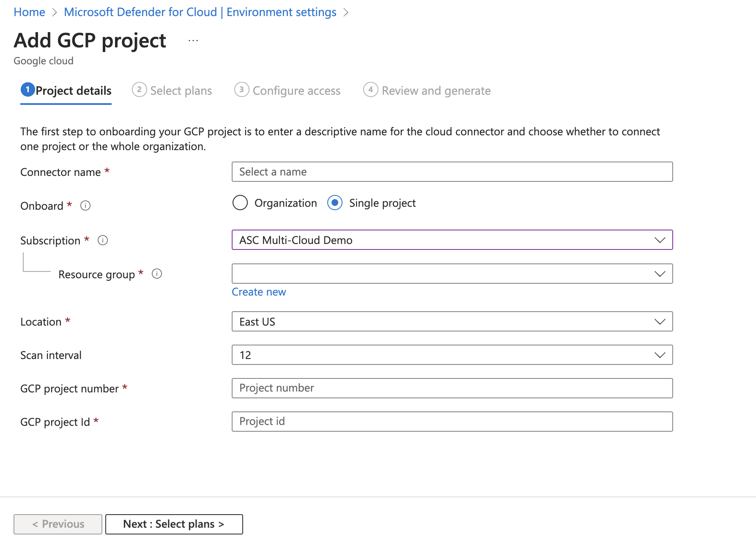Open the Resource group dropdown

(x=452, y=274)
